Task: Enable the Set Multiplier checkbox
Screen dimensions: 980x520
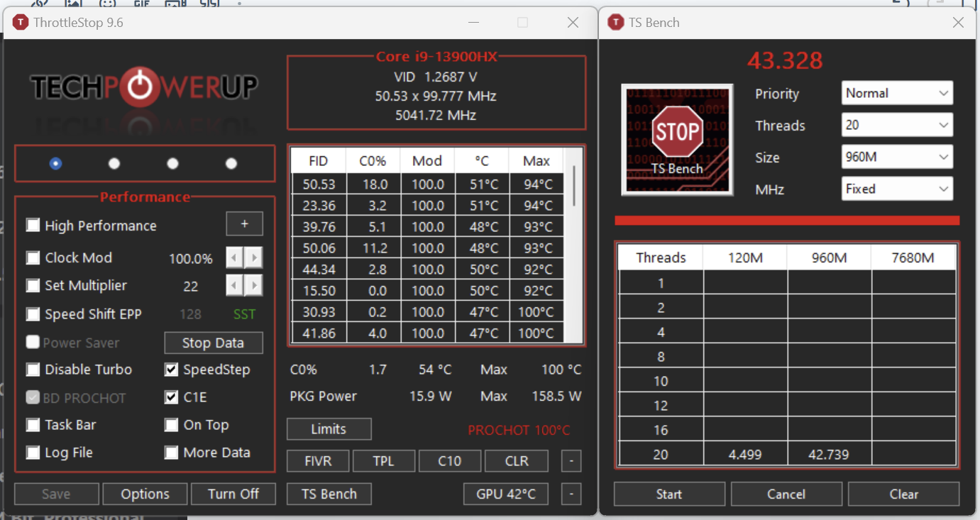Action: click(x=33, y=286)
